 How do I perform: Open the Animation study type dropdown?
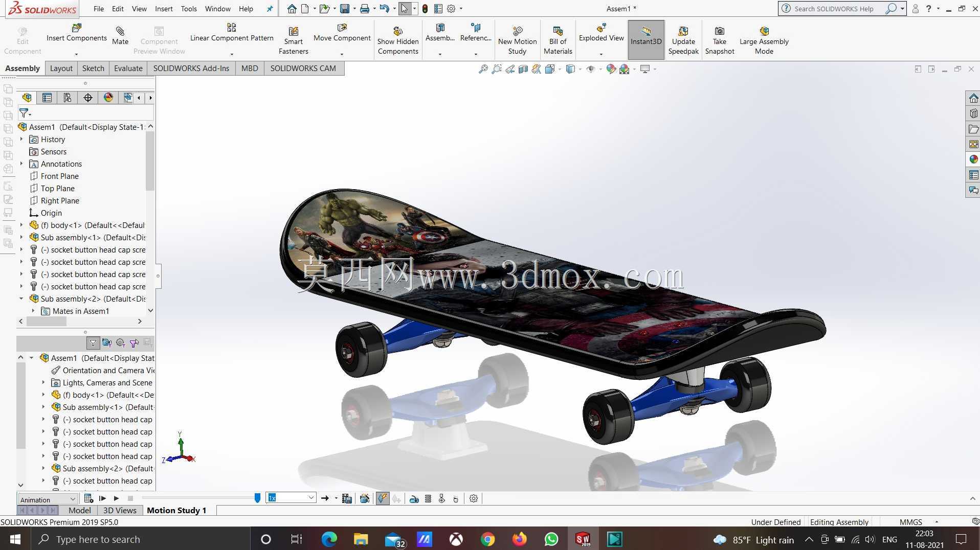tap(73, 499)
